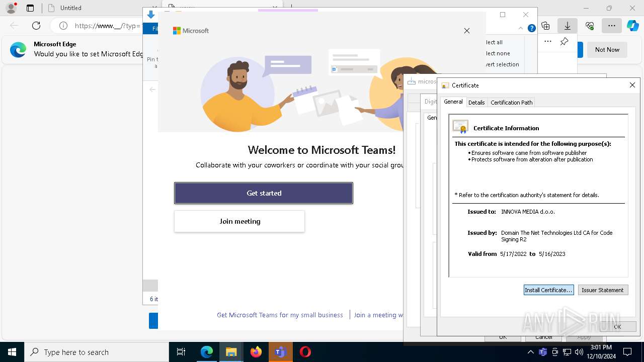Open Copilot icon in Edge
The width and height of the screenshot is (644, 362).
pos(632,26)
